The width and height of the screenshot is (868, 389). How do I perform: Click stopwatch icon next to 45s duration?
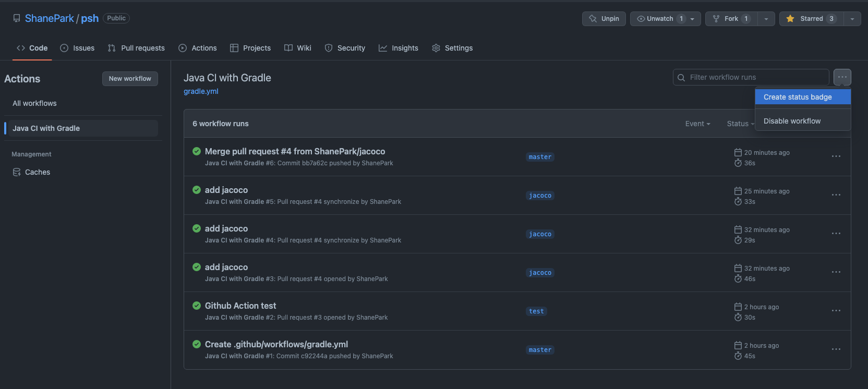coord(738,356)
